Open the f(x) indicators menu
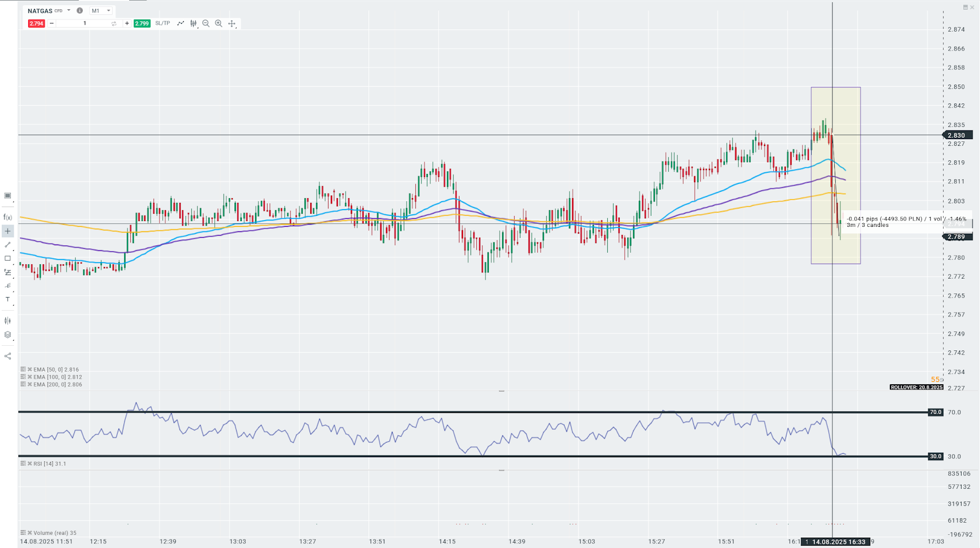Screen dimensions: 980x548 [7, 217]
